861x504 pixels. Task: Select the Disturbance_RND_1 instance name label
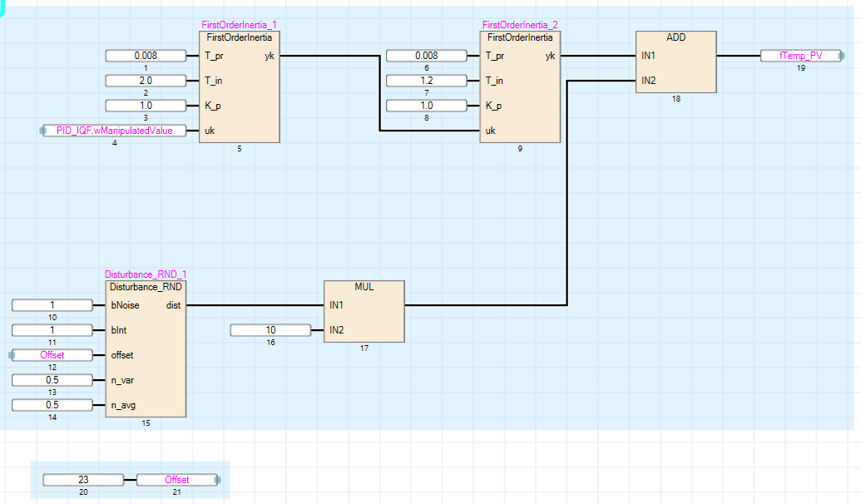[146, 274]
